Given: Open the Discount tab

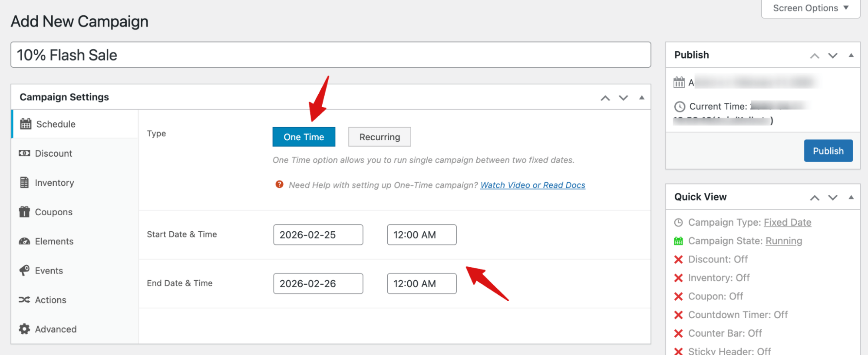Looking at the screenshot, I should [75, 153].
